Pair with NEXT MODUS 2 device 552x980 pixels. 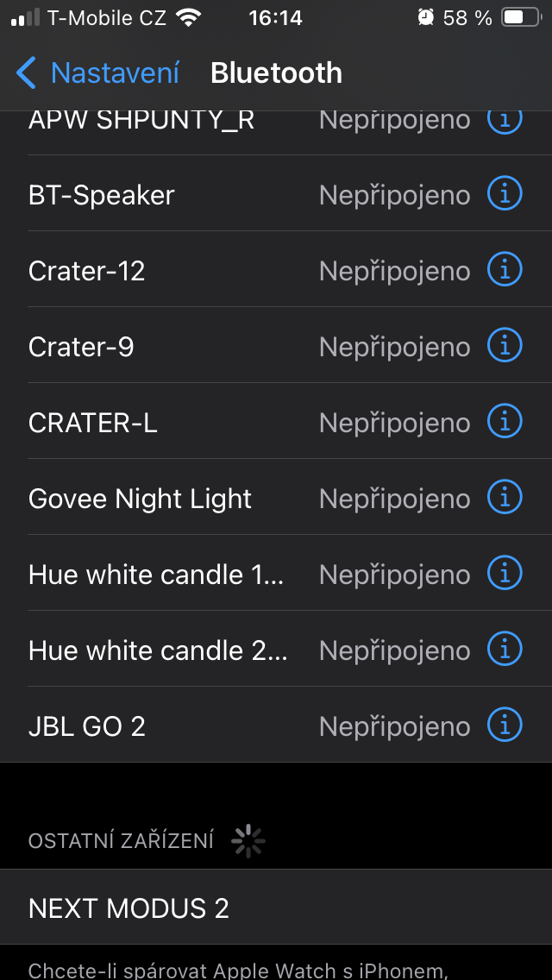click(129, 908)
